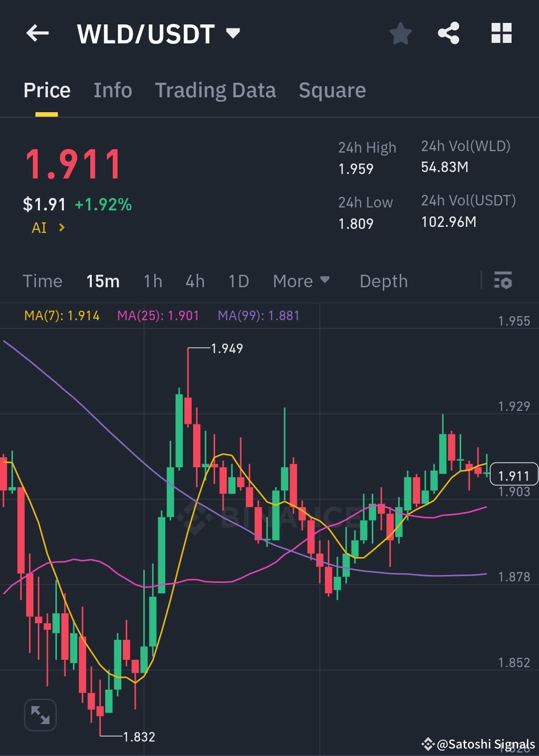
Task: Select the Info tab
Action: [x=112, y=90]
